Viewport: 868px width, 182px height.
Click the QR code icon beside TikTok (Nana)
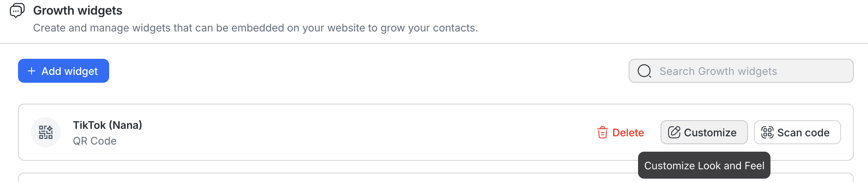[x=46, y=132]
